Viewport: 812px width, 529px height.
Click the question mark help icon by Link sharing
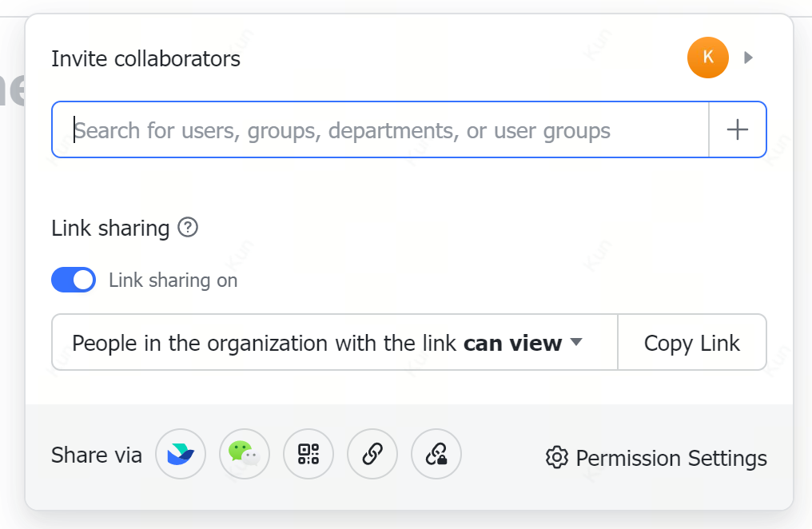click(188, 228)
